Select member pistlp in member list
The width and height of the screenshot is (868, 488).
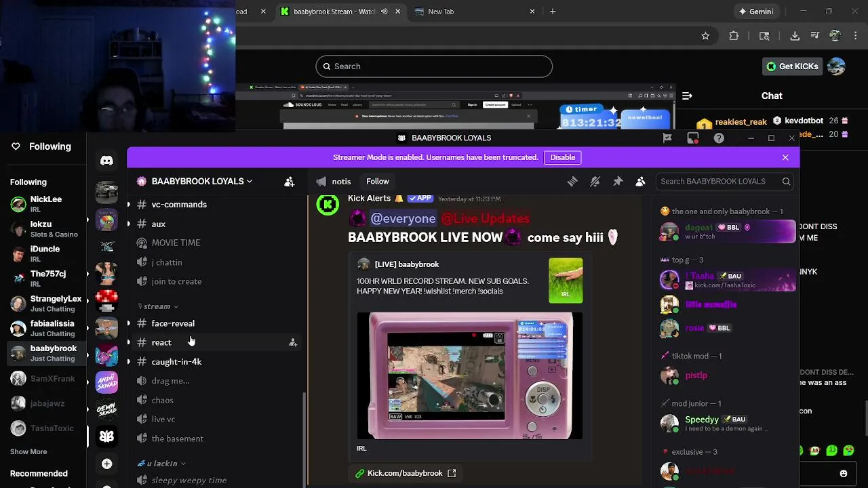(727, 375)
